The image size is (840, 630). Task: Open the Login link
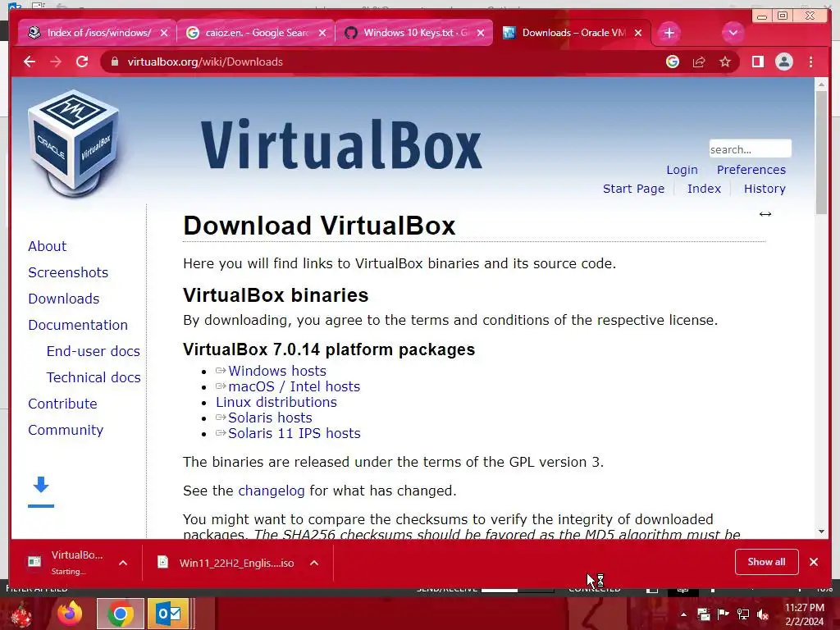click(x=682, y=170)
